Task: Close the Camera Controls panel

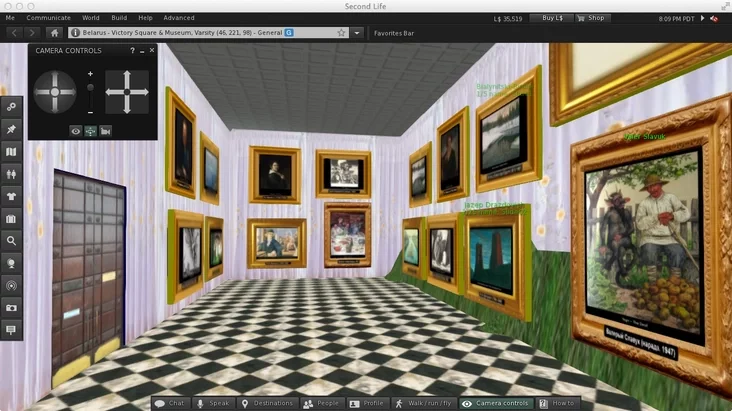Action: tap(152, 50)
